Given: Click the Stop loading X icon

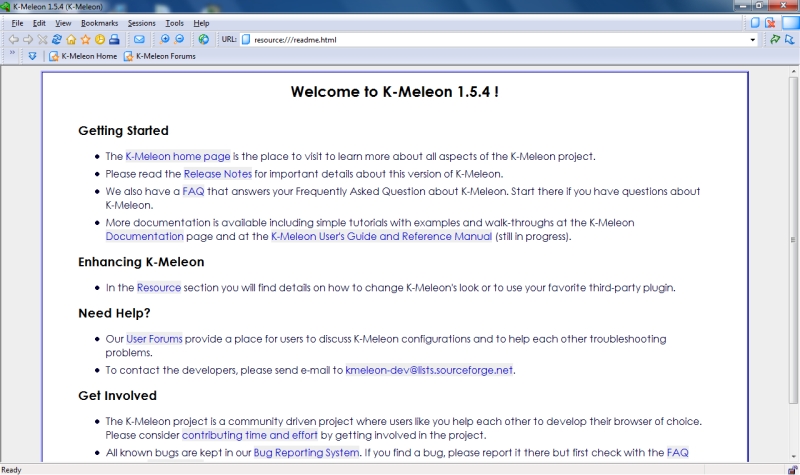Looking at the screenshot, I should click(x=42, y=39).
